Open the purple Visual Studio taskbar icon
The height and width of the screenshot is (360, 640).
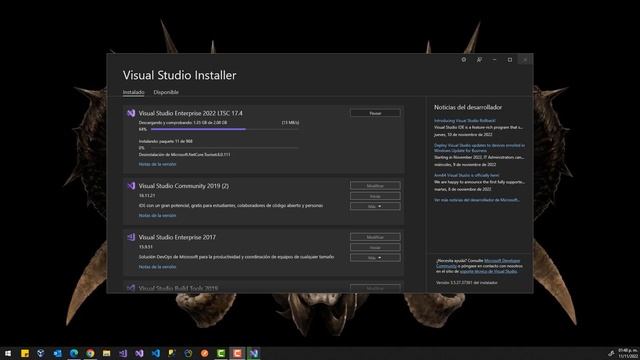139,353
